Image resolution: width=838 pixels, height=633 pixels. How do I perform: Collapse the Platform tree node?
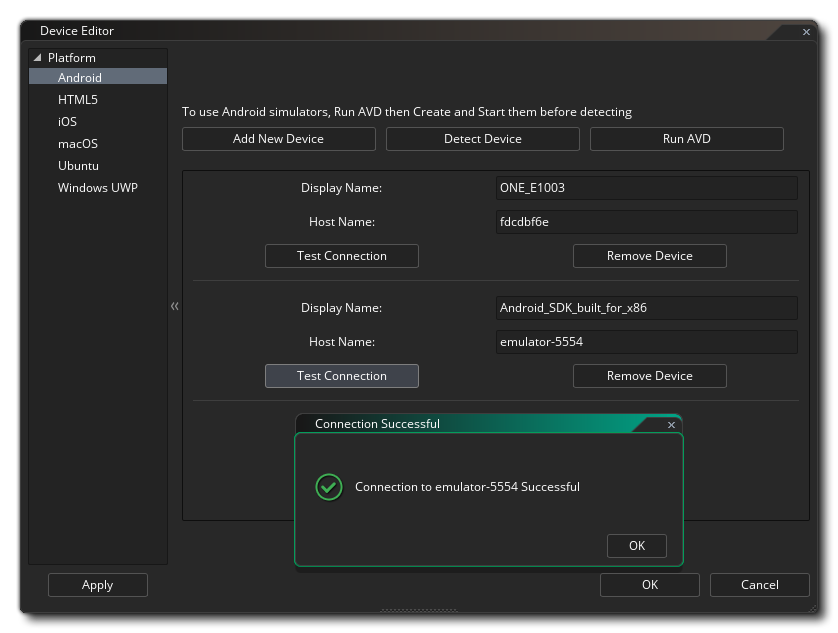click(37, 57)
